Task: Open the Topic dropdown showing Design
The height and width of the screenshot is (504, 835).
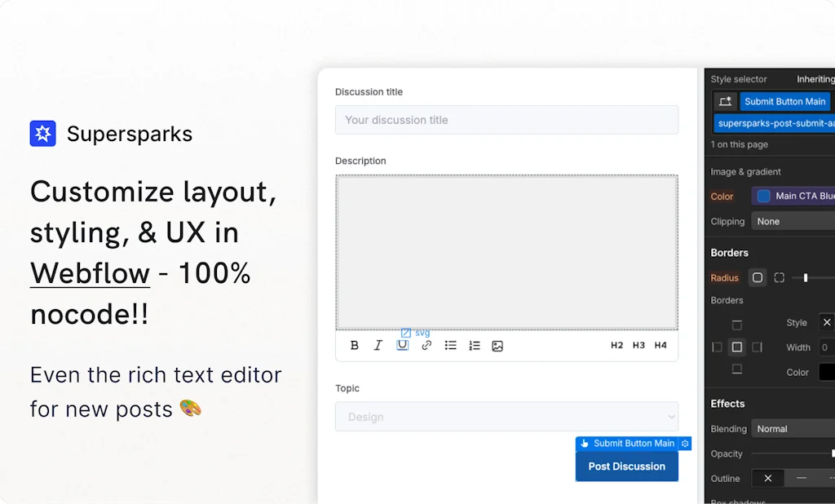Action: pos(506,417)
